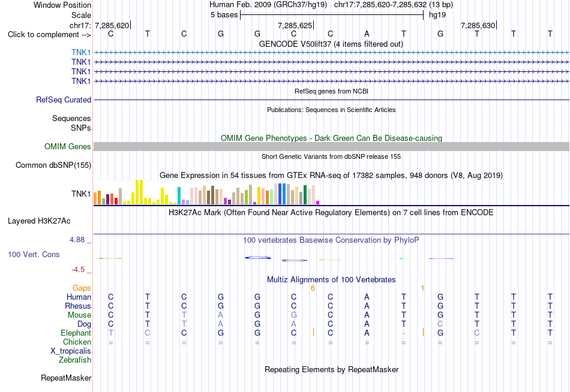
Task: Click the SNPs track label
Action: [x=81, y=128]
